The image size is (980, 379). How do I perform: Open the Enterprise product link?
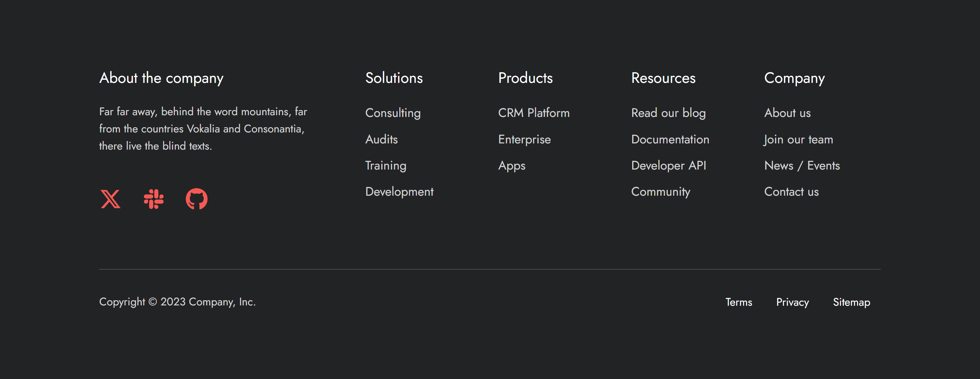click(x=524, y=139)
